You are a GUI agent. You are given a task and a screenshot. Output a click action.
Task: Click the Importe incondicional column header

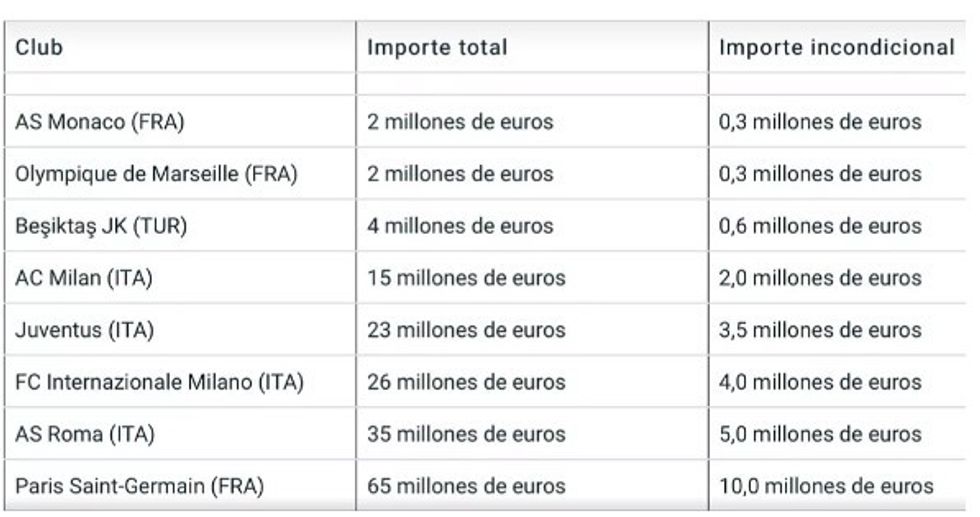(x=836, y=47)
